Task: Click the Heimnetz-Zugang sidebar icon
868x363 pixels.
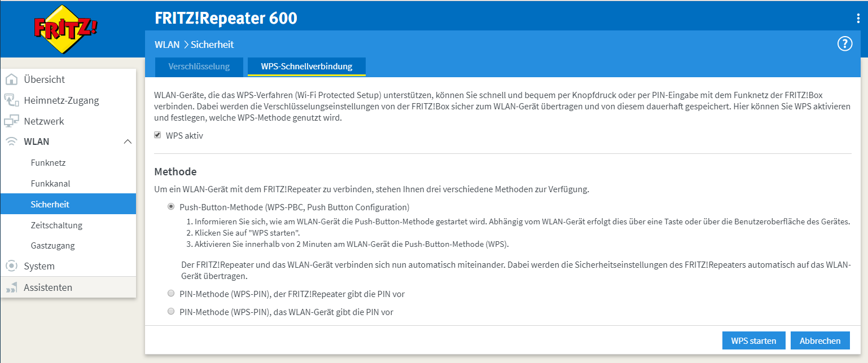Action: (11, 100)
